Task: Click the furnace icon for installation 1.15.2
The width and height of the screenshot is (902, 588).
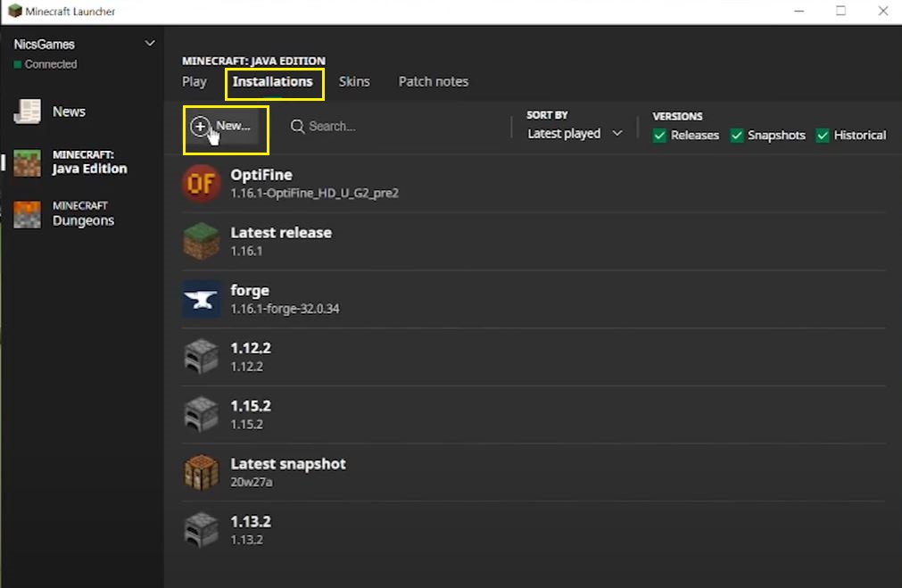Action: tap(201, 414)
